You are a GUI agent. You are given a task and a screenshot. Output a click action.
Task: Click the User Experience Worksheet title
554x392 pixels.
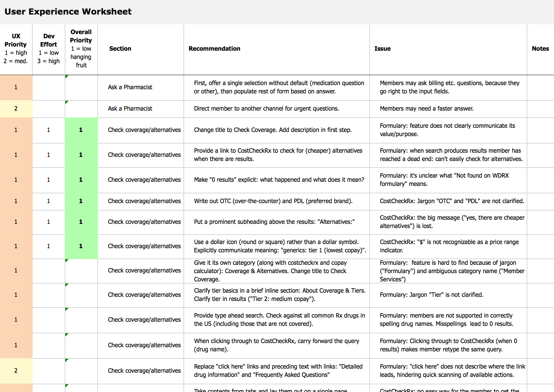click(68, 12)
